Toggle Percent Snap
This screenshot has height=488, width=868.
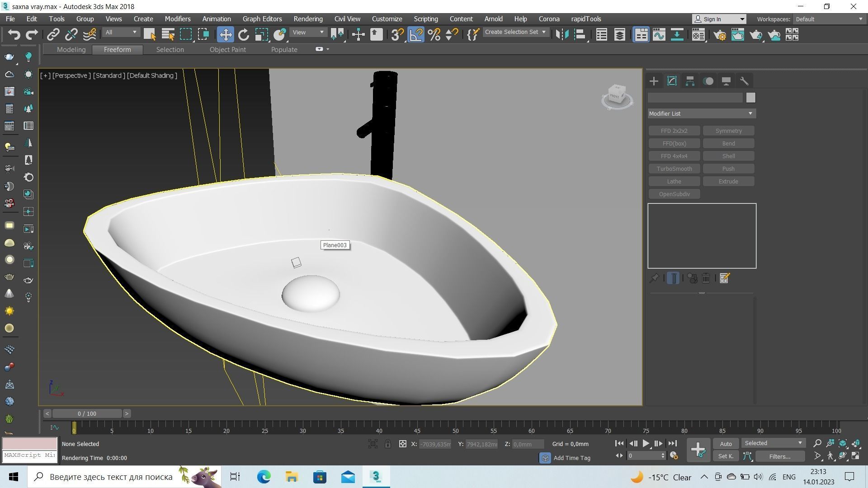[434, 34]
